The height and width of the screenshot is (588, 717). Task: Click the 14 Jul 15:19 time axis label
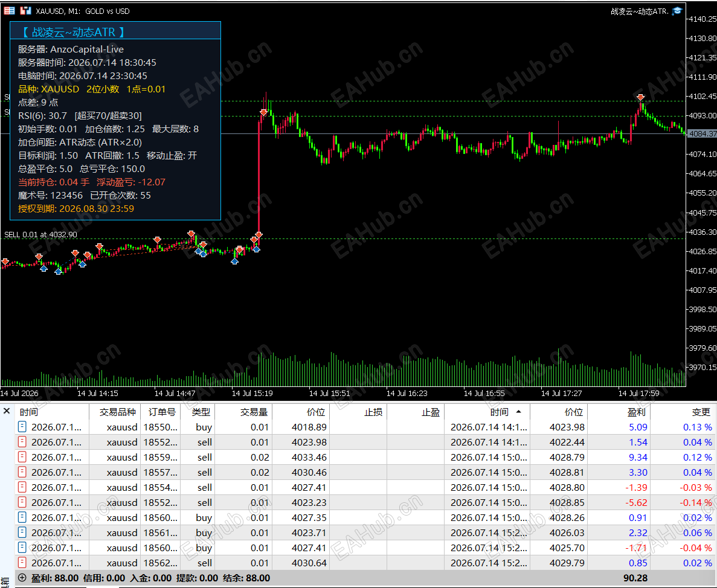252,394
